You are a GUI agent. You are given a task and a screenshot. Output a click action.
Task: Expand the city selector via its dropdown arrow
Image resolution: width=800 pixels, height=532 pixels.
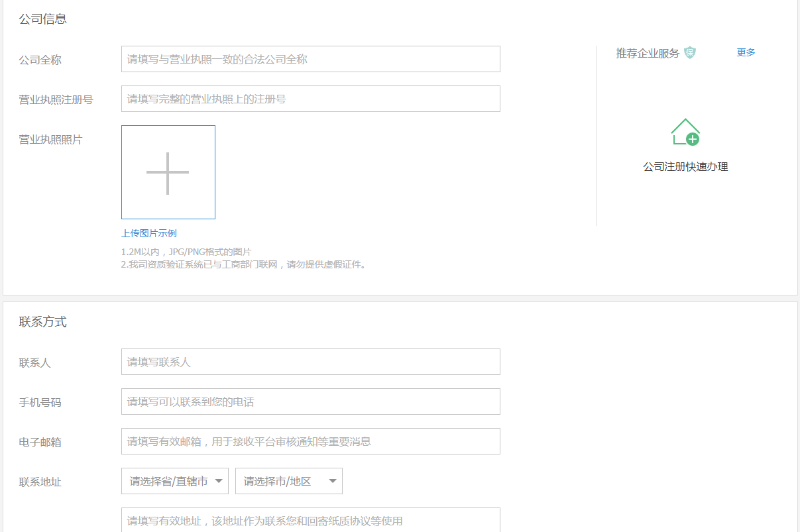331,481
